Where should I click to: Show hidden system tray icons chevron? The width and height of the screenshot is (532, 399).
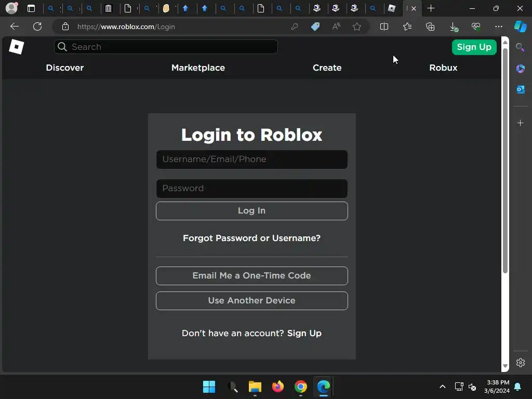click(443, 387)
